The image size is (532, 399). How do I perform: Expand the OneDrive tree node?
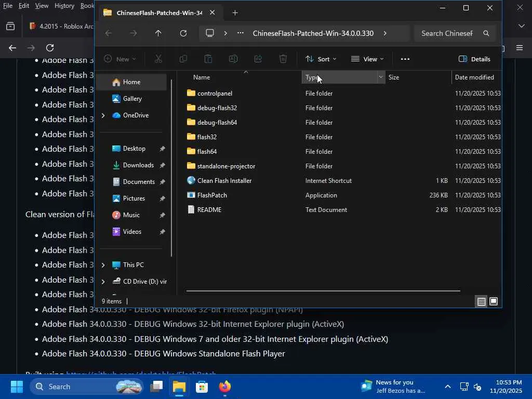point(103,115)
